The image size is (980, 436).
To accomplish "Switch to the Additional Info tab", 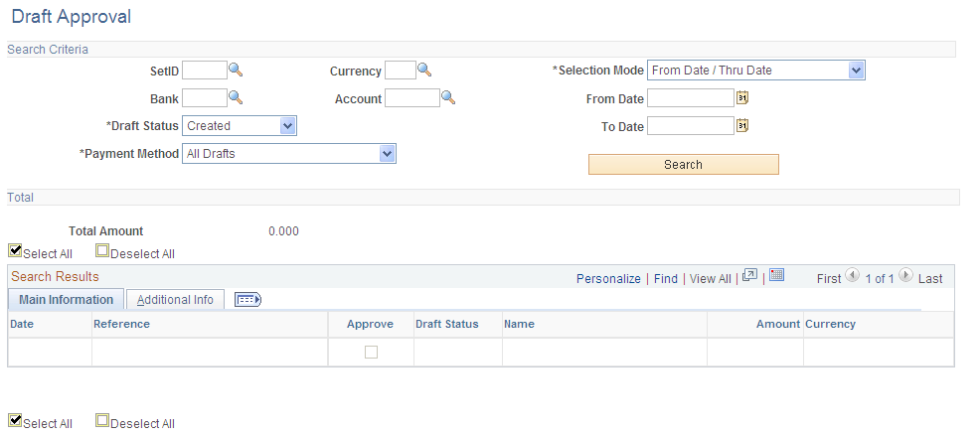I will (x=175, y=300).
